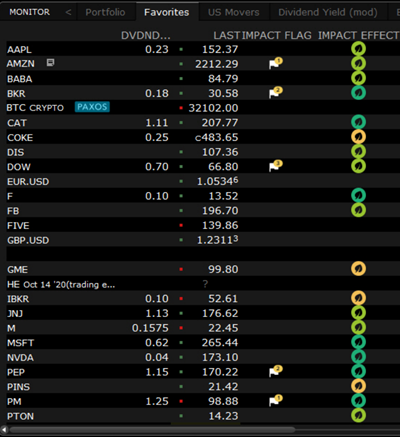Click the note icon next to AMZN

(x=50, y=62)
